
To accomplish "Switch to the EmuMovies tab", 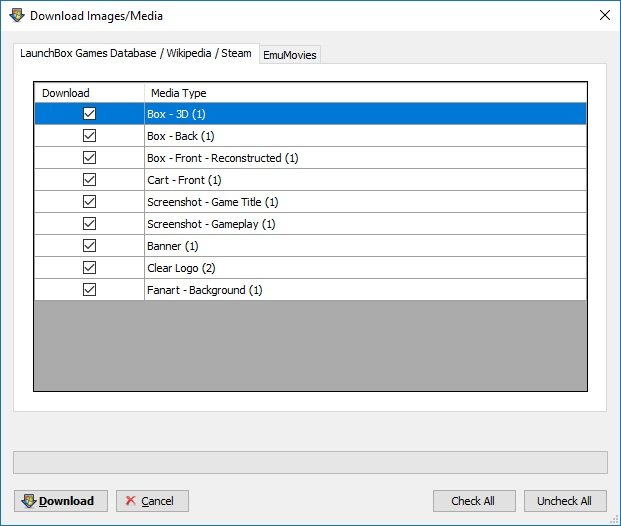I will click(x=290, y=55).
